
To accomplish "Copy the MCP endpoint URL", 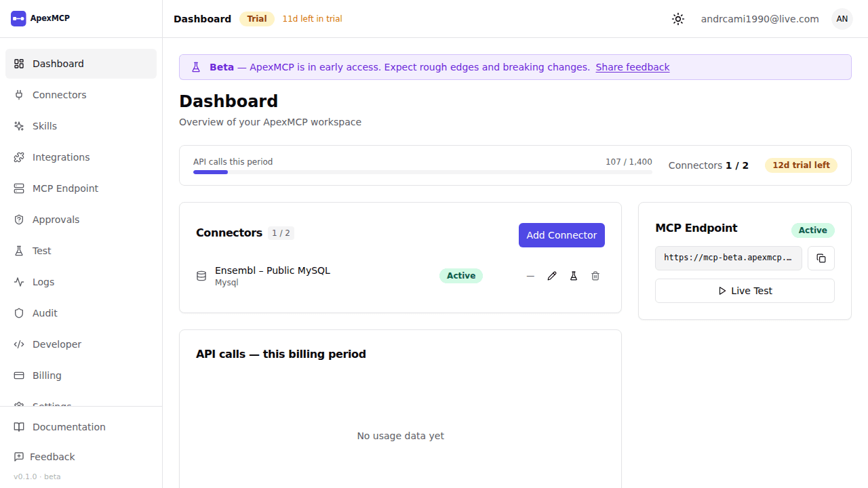I will [821, 258].
